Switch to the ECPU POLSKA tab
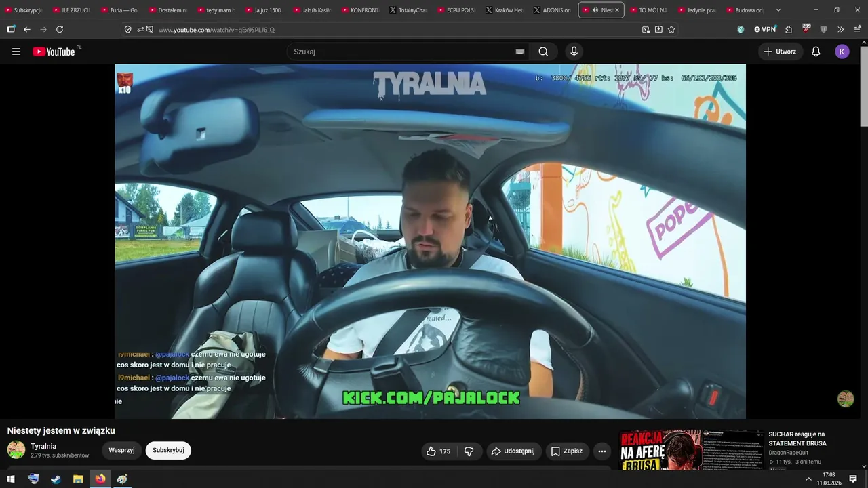 (456, 10)
